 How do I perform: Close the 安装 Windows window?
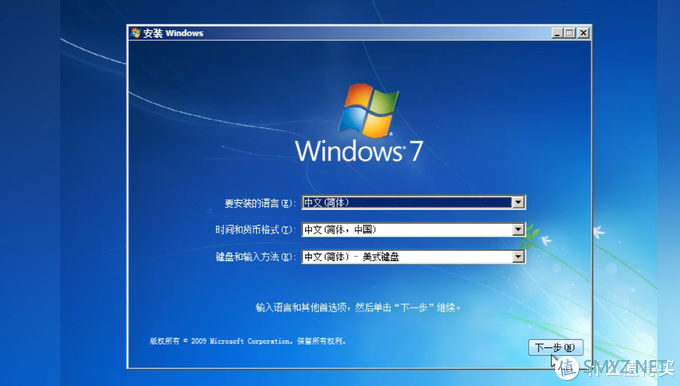(584, 33)
